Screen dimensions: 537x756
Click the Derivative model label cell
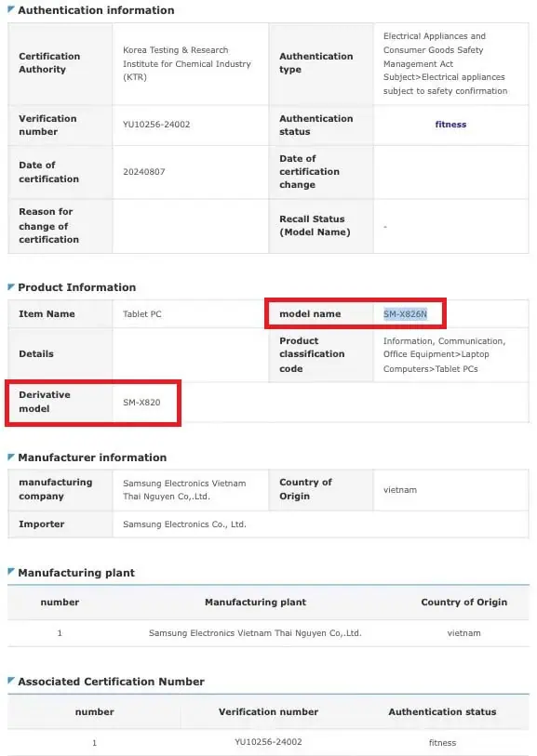pos(60,402)
